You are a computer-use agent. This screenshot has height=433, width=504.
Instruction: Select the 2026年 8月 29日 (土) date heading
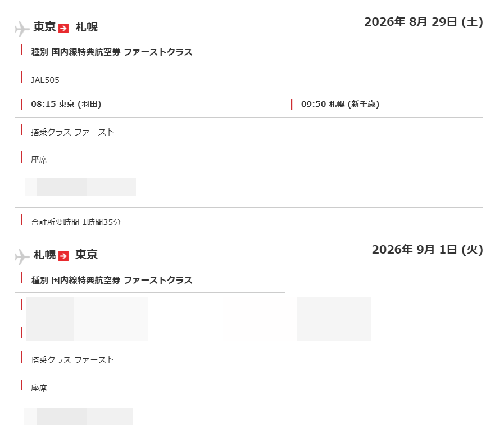[424, 22]
